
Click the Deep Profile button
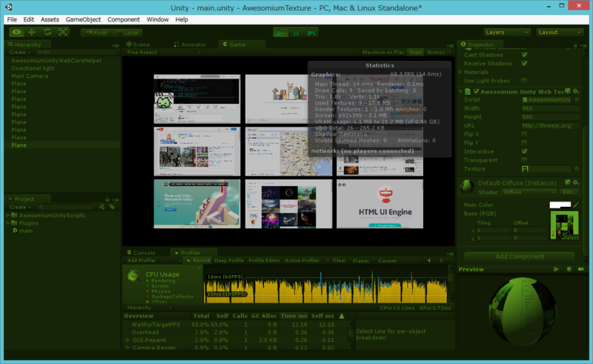[229, 260]
